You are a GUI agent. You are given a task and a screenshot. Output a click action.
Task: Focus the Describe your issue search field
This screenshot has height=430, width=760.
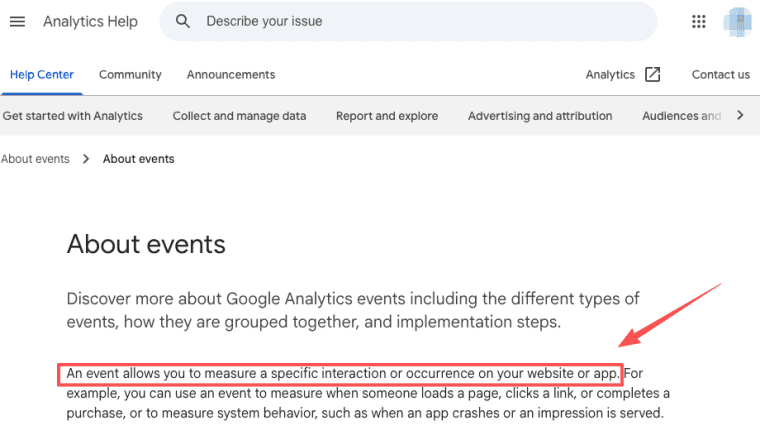(408, 21)
